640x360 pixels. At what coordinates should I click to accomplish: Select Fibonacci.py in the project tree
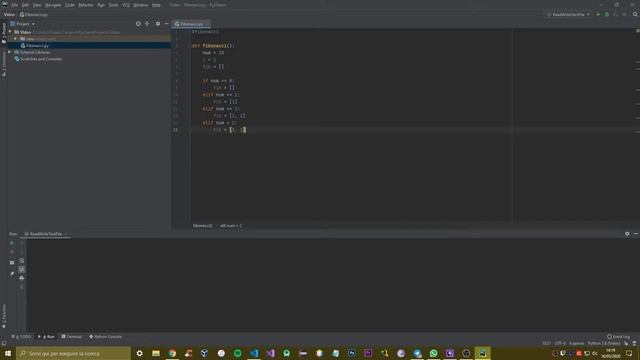[x=37, y=46]
